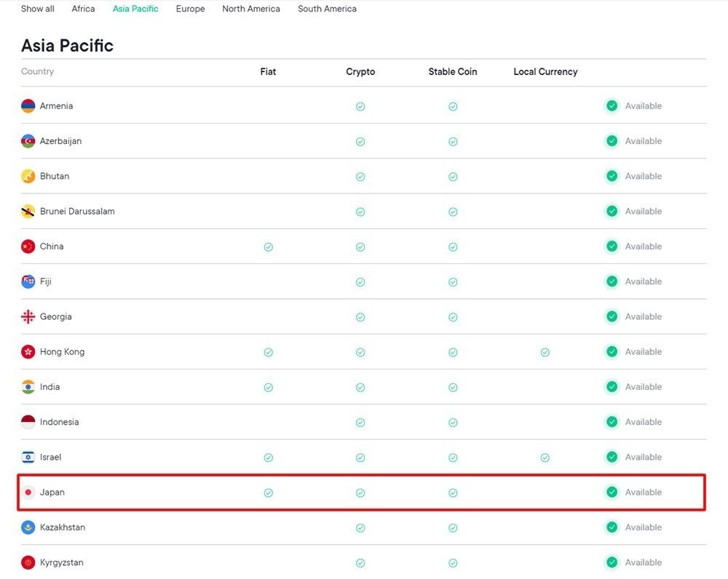Open the Show all tab
The image size is (728, 579).
[x=38, y=9]
